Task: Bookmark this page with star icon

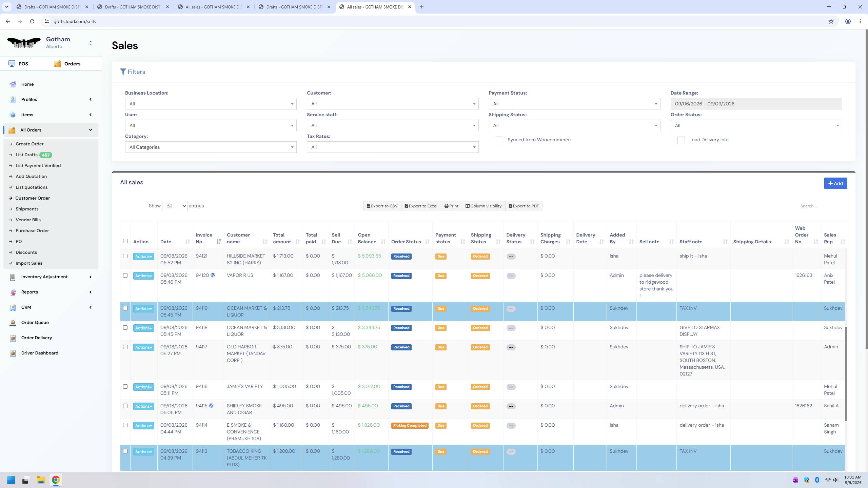Action: point(831,21)
